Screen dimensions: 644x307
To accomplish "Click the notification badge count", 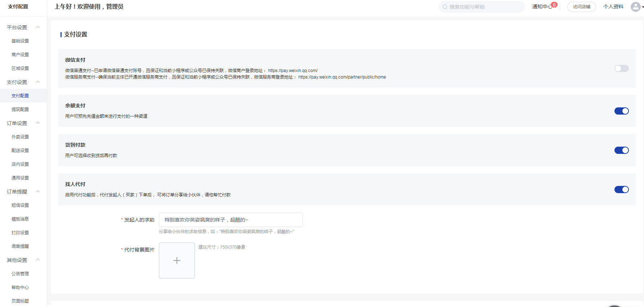I will click(x=554, y=5).
